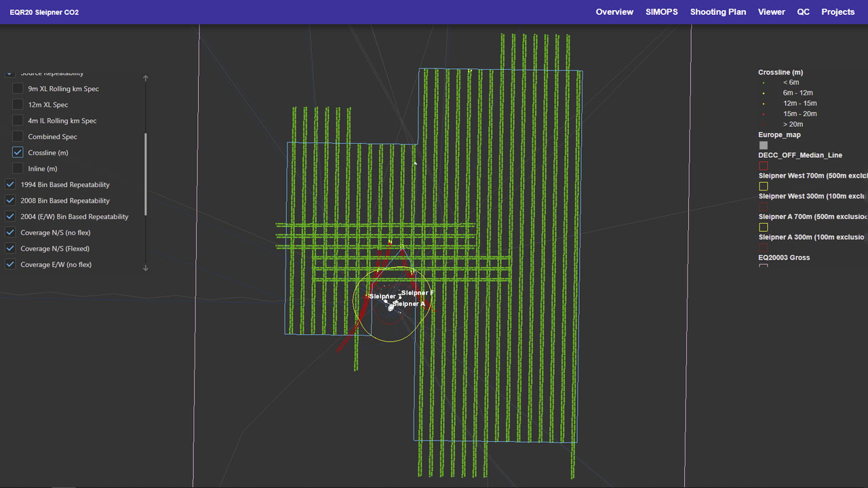Open the SIMOPS page
Image resolution: width=868 pixels, height=488 pixels.
[x=661, y=12]
